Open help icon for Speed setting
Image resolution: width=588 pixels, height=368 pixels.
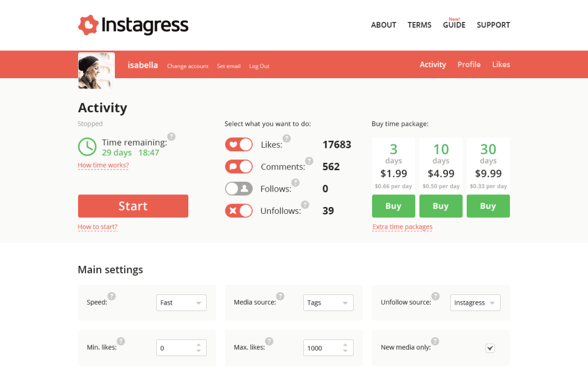point(112,296)
